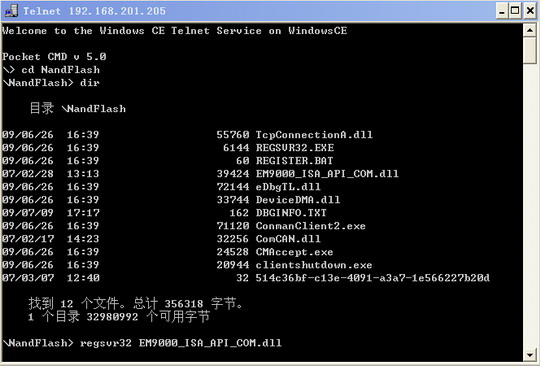The image size is (540, 366).
Task: Click the ComCAN.dll filename
Action: tap(288, 239)
